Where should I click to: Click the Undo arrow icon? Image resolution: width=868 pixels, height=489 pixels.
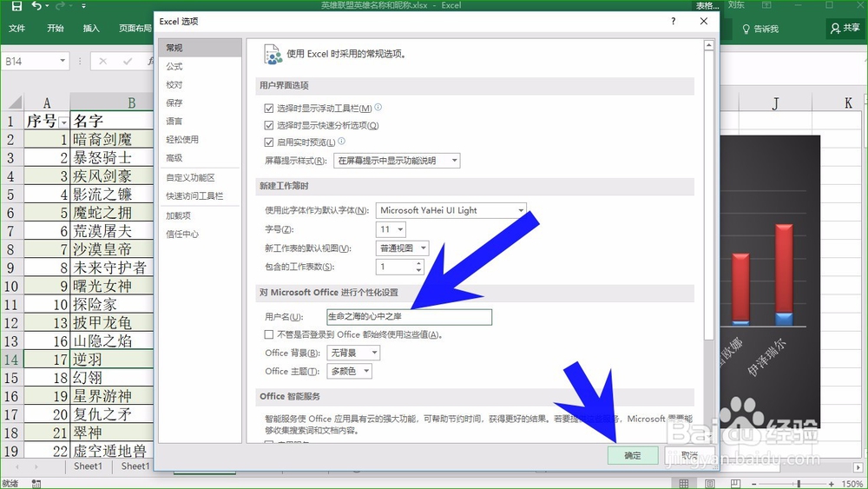(x=36, y=5)
